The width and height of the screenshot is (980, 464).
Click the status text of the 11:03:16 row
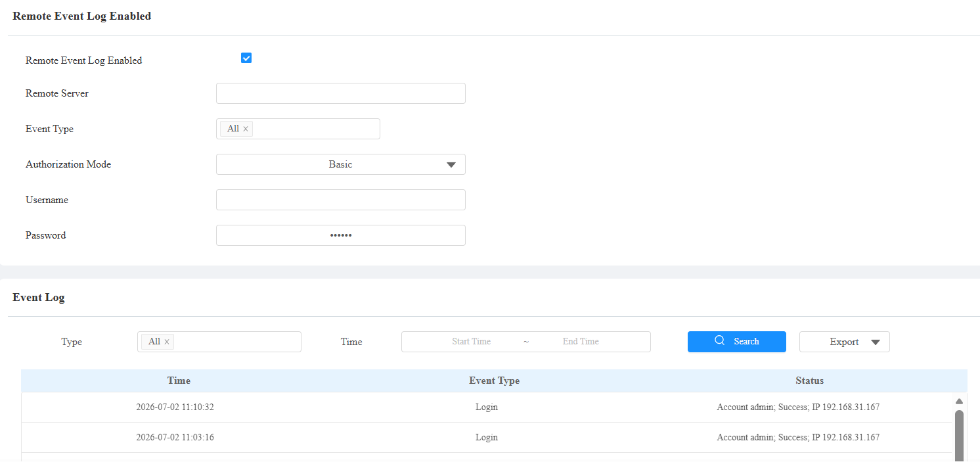[798, 438]
